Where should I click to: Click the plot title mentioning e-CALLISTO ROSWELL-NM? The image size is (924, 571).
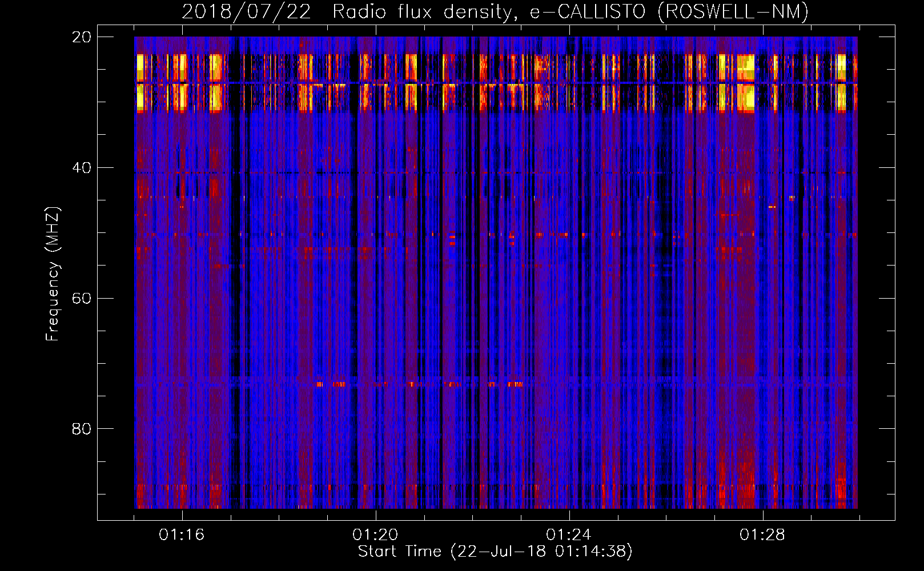pos(495,11)
